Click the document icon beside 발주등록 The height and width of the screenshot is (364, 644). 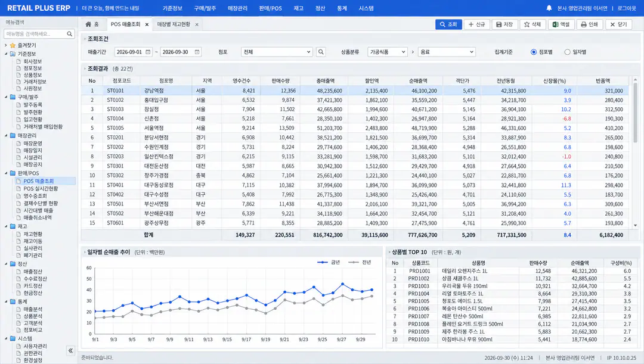pyautogui.click(x=18, y=105)
